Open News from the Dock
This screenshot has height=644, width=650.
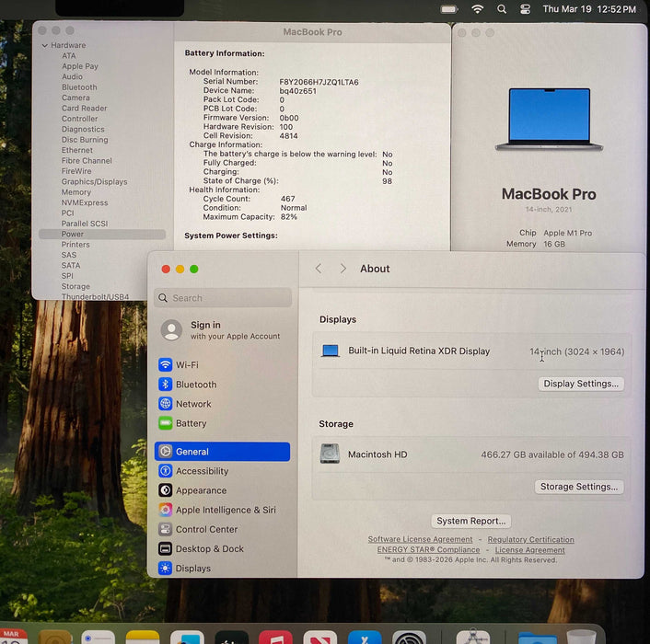point(320,637)
